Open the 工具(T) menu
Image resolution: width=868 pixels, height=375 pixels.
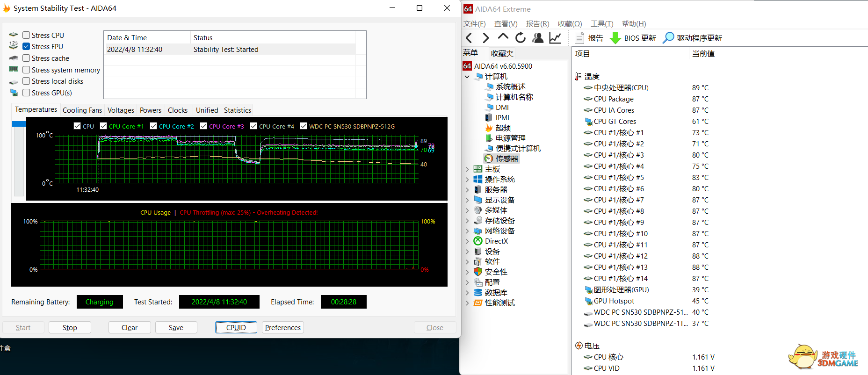tap(602, 24)
